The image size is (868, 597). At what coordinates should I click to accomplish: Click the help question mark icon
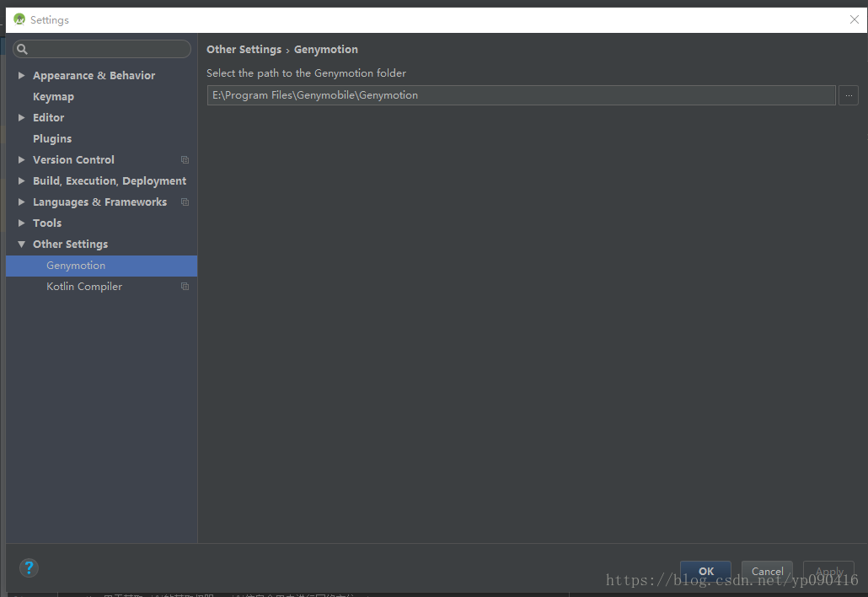click(29, 567)
